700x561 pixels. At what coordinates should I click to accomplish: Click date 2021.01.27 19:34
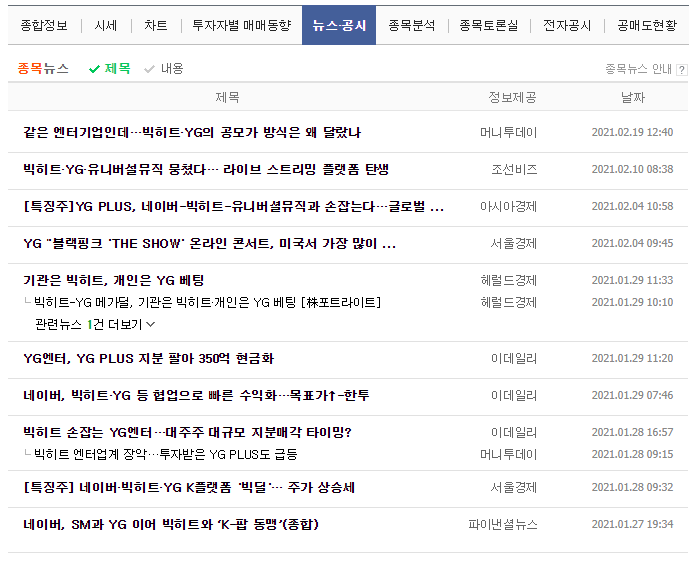[632, 525]
